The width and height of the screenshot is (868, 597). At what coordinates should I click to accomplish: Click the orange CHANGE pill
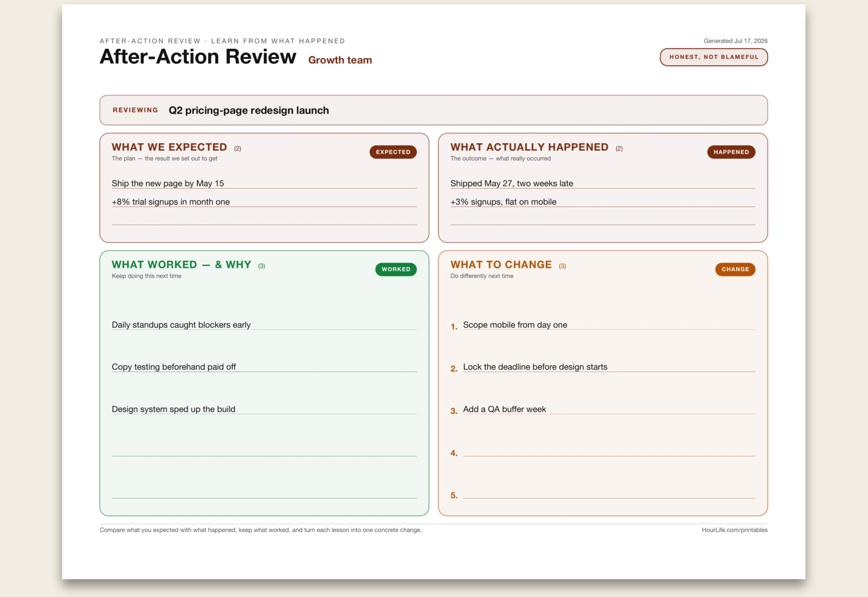tap(735, 269)
